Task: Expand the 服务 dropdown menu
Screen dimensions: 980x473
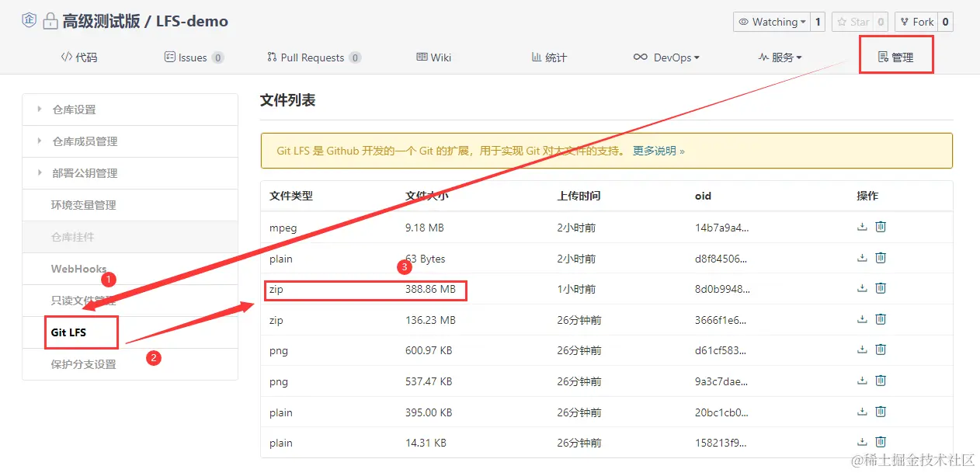Action: click(x=780, y=57)
